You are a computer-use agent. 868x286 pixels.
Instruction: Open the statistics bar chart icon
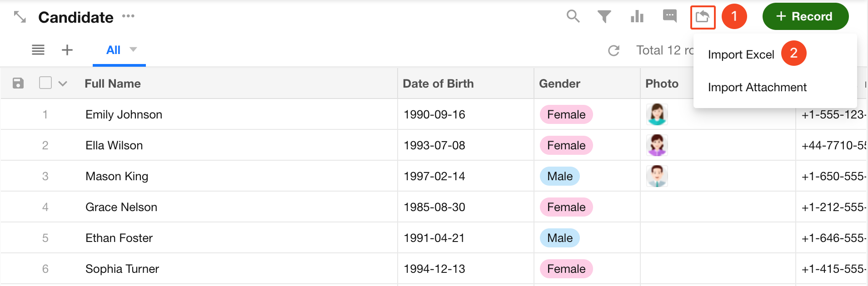[637, 17]
